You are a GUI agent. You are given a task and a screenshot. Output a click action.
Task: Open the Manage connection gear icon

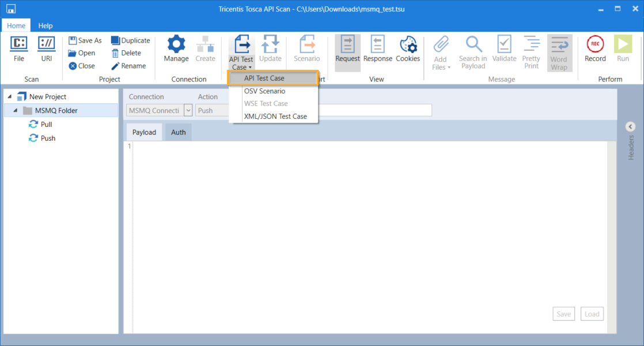176,44
